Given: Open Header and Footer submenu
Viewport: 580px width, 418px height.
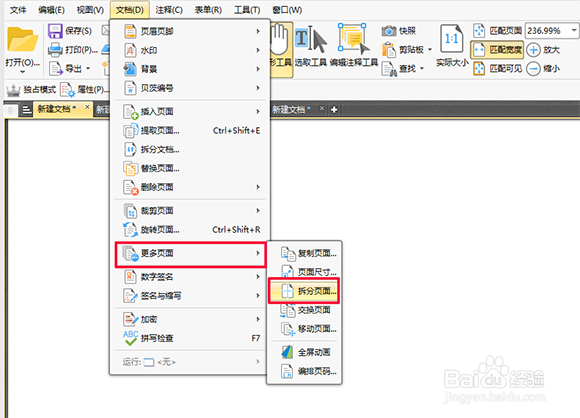Looking at the screenshot, I should (190, 31).
